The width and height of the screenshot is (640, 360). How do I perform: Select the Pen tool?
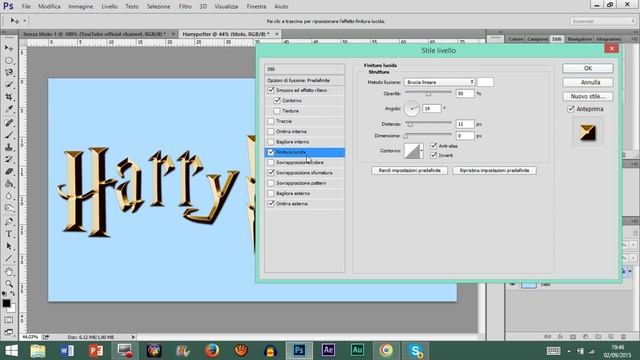(x=9, y=222)
